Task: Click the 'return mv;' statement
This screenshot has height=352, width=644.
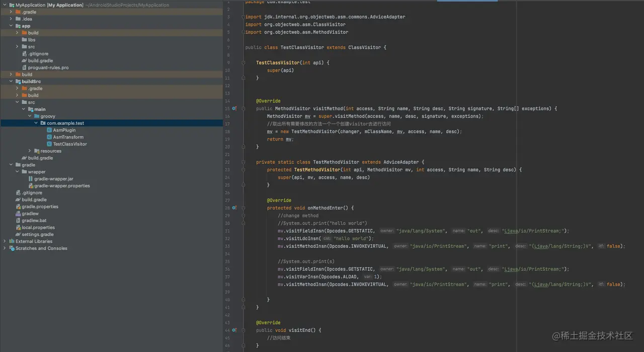Action: [x=280, y=139]
